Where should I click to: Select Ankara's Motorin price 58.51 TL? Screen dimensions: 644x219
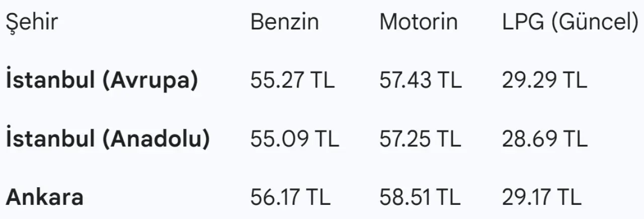420,197
